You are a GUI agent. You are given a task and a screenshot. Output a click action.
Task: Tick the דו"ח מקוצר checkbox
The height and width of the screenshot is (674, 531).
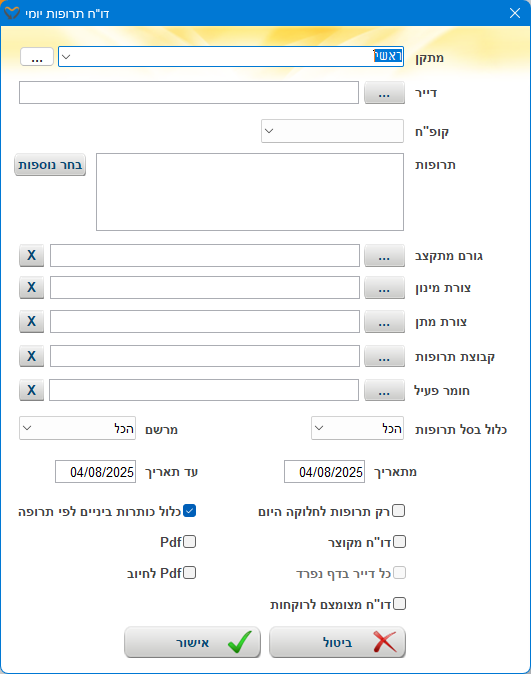(x=399, y=542)
